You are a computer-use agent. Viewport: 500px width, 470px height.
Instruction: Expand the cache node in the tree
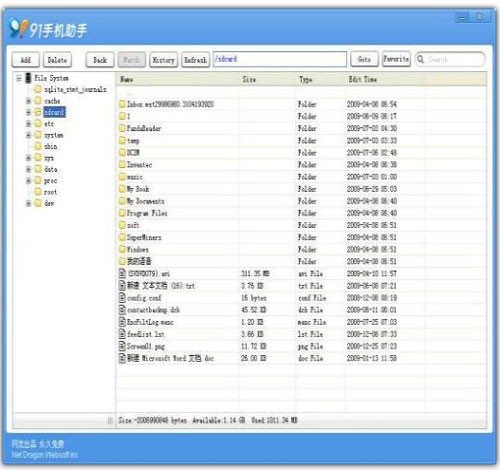pyautogui.click(x=29, y=101)
